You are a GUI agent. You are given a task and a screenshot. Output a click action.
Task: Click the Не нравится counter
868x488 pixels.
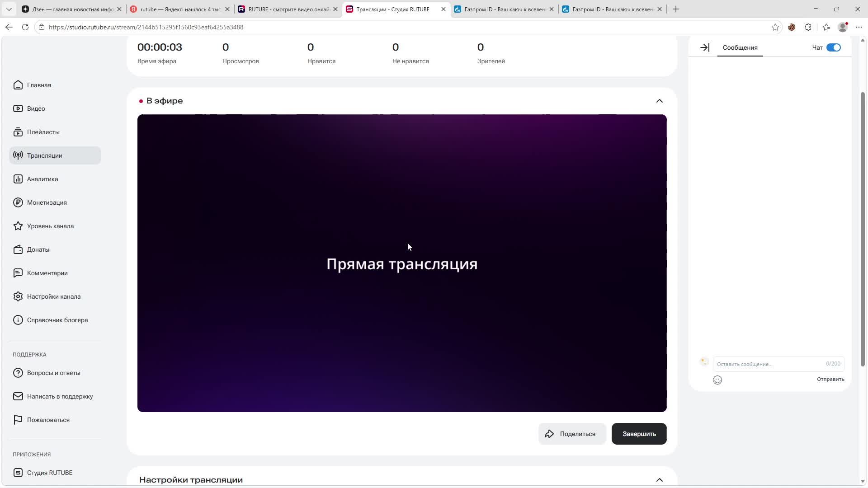coord(410,53)
